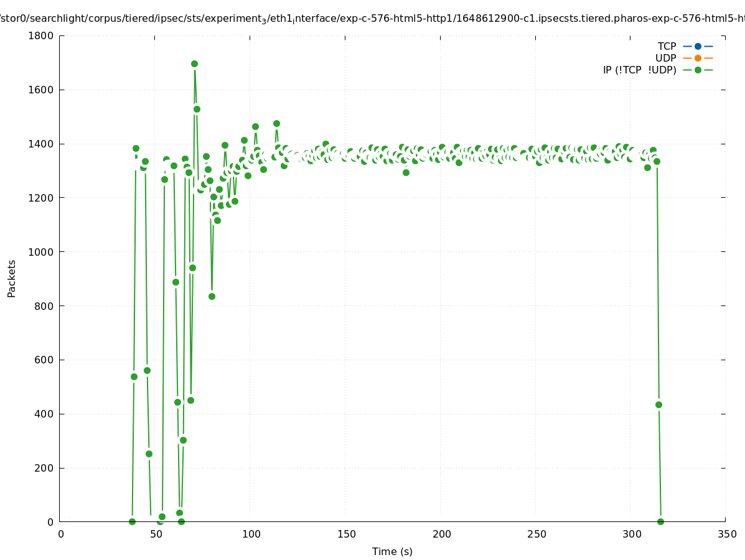745x560 pixels.
Task: Select the falling-edge data point near 430 packets
Action: tap(658, 404)
